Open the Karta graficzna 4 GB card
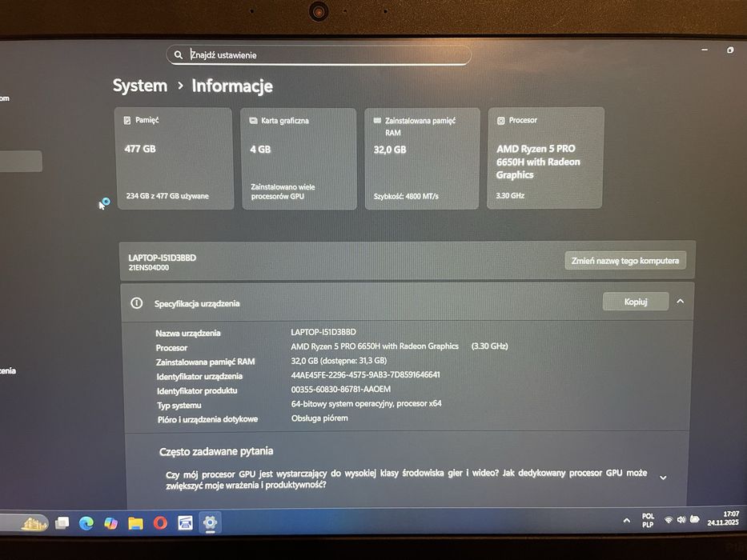The image size is (747, 560). (x=299, y=158)
